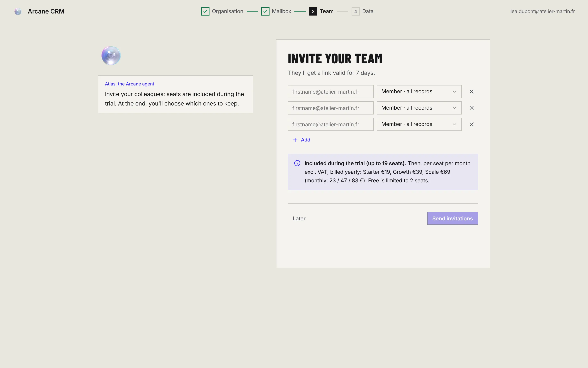
Task: Click the Later button
Action: click(x=299, y=218)
